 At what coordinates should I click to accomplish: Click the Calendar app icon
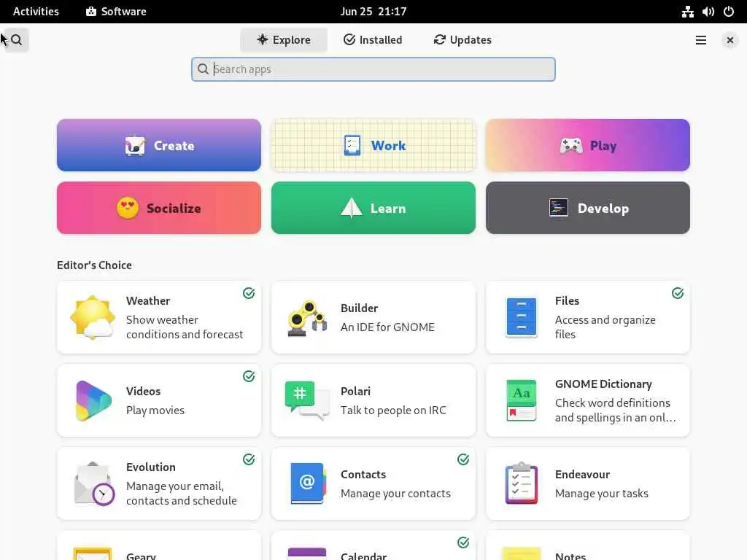click(307, 554)
